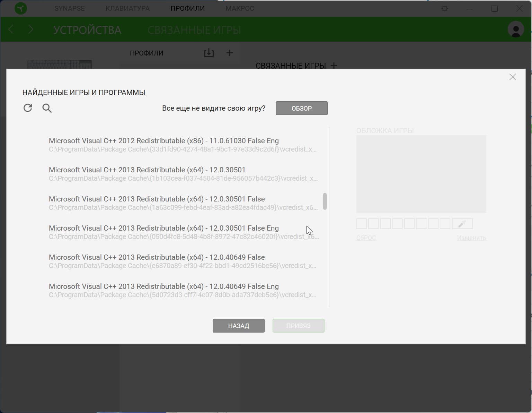Switch to the ПРОФИЛИ top tab
The height and width of the screenshot is (413, 532).
(x=188, y=8)
